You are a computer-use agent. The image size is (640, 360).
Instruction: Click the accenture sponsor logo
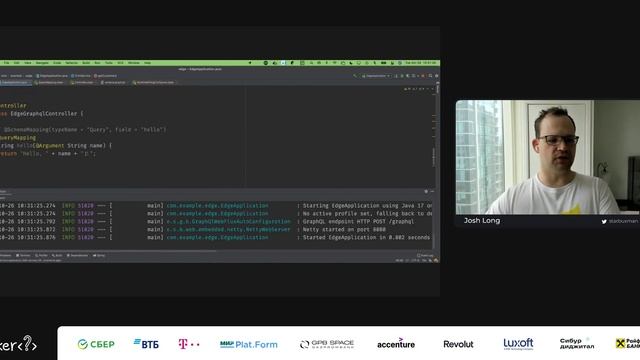[x=396, y=344]
